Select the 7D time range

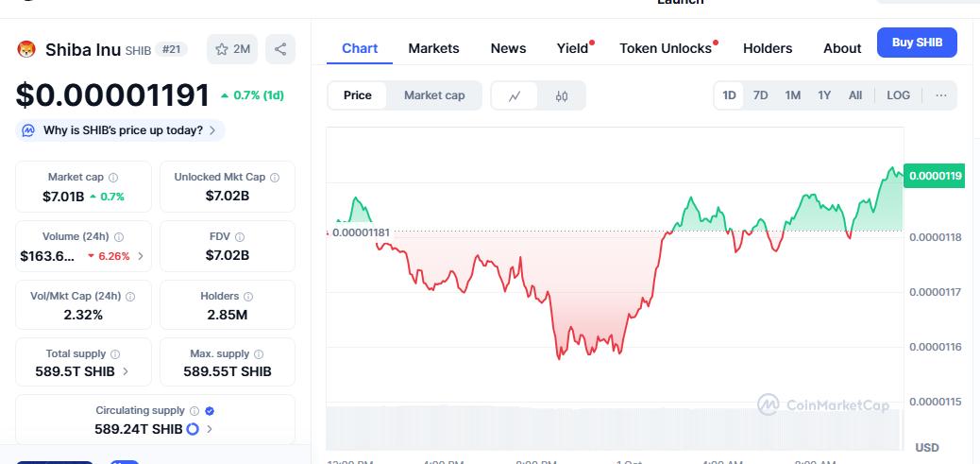(760, 95)
